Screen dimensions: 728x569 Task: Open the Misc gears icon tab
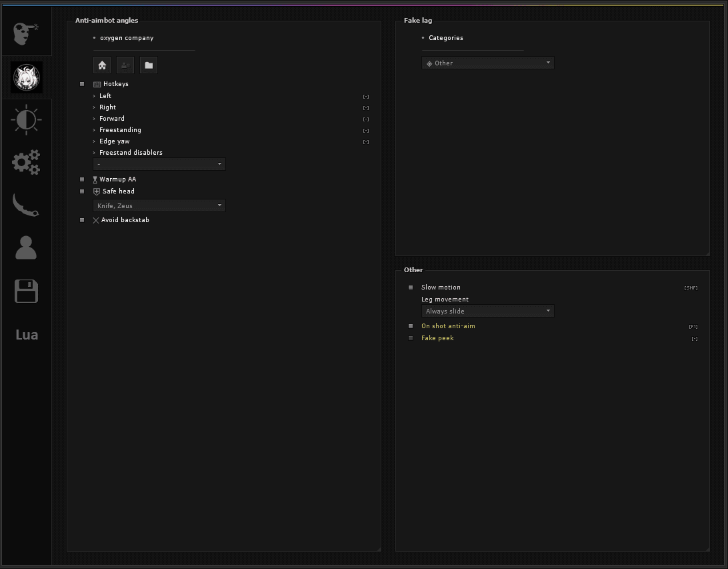click(x=26, y=162)
